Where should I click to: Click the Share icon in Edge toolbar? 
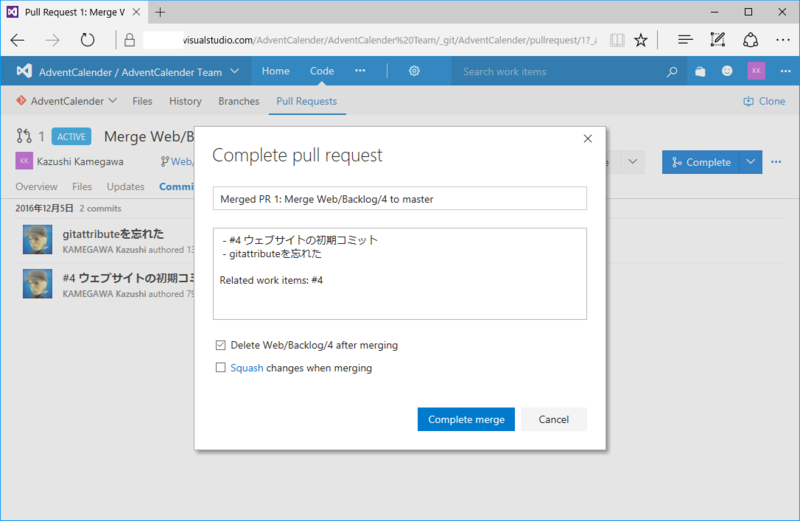click(x=750, y=40)
